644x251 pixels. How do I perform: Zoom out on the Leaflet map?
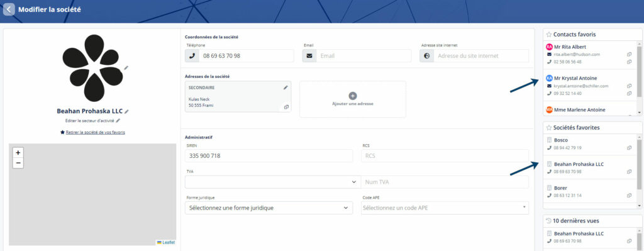18,163
